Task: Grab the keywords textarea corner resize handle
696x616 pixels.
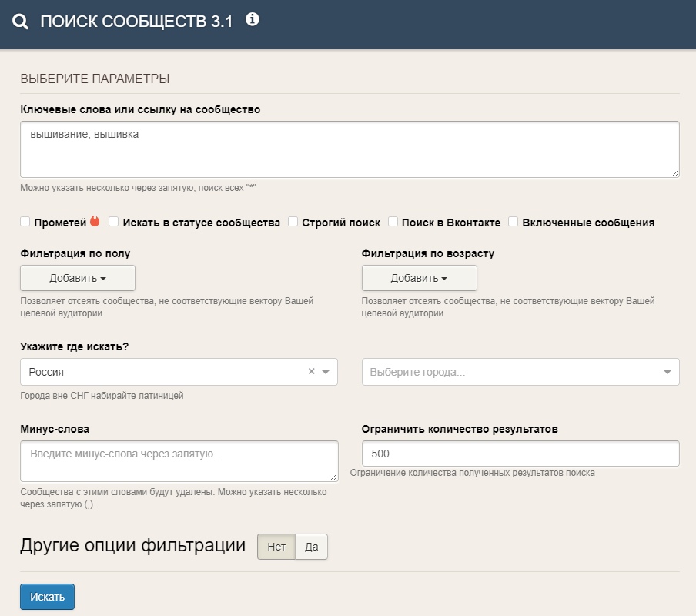Action: pos(674,173)
